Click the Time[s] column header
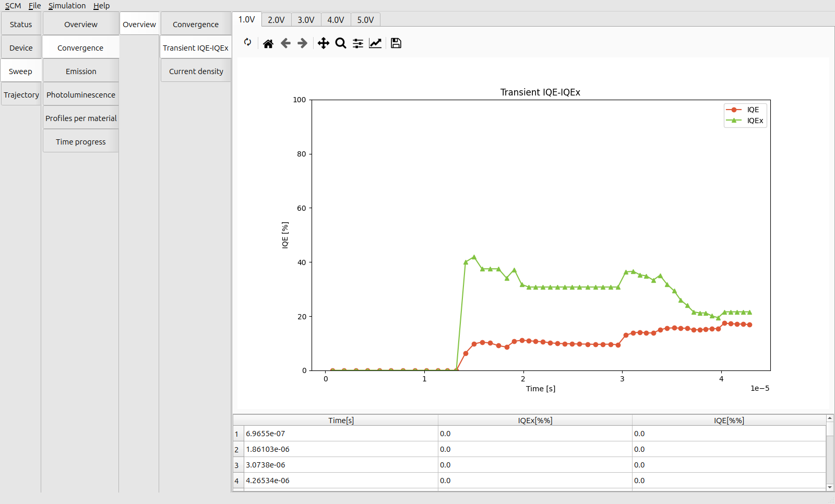 pos(341,421)
